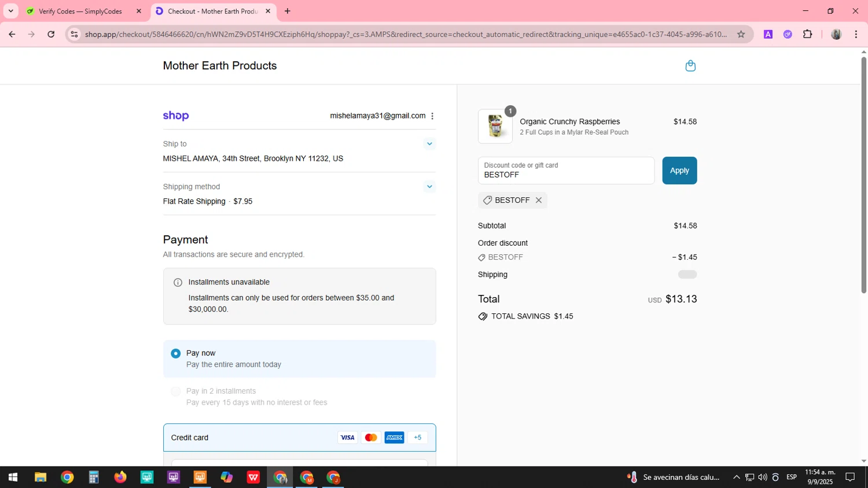Select Pay in 2 installments radio
The width and height of the screenshot is (868, 488).
point(175,391)
